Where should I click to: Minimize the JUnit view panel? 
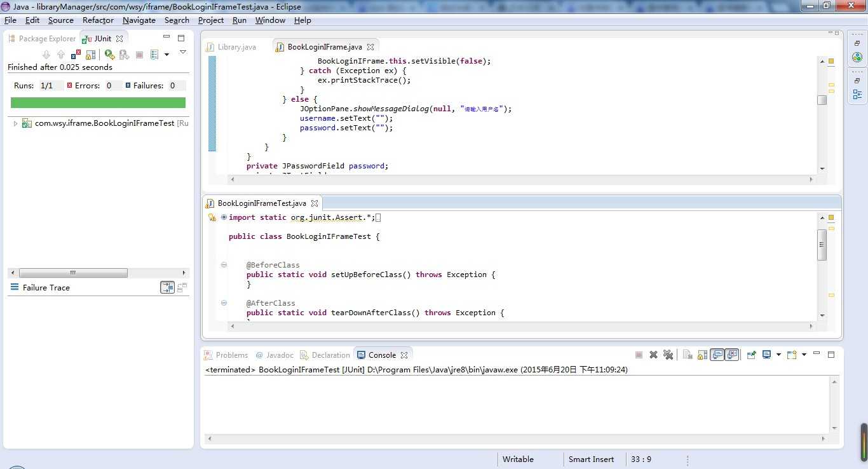click(x=166, y=37)
